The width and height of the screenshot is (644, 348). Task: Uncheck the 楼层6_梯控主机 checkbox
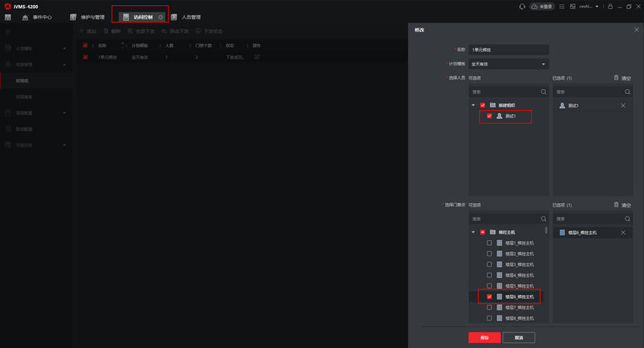coord(489,297)
